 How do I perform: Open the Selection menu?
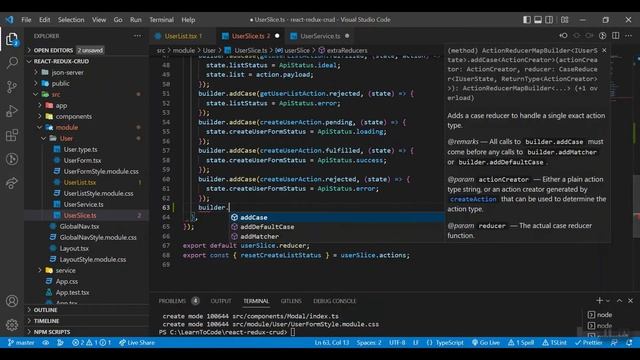tap(71, 20)
